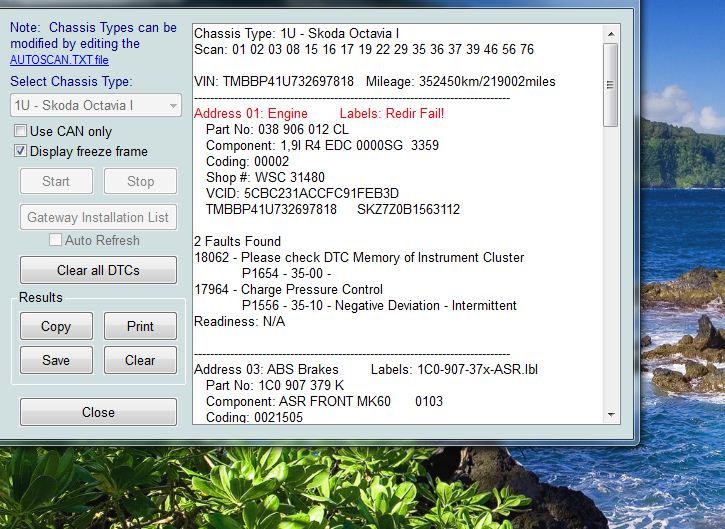This screenshot has width=725, height=529.
Task: Click the 'Component: 1,9l R4 EDC' line
Action: [x=322, y=146]
